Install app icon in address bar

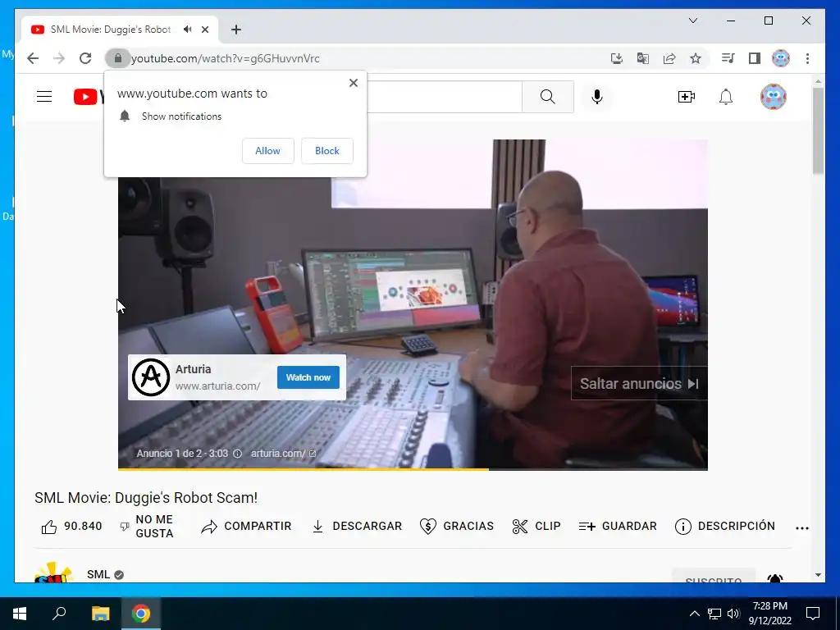click(617, 58)
